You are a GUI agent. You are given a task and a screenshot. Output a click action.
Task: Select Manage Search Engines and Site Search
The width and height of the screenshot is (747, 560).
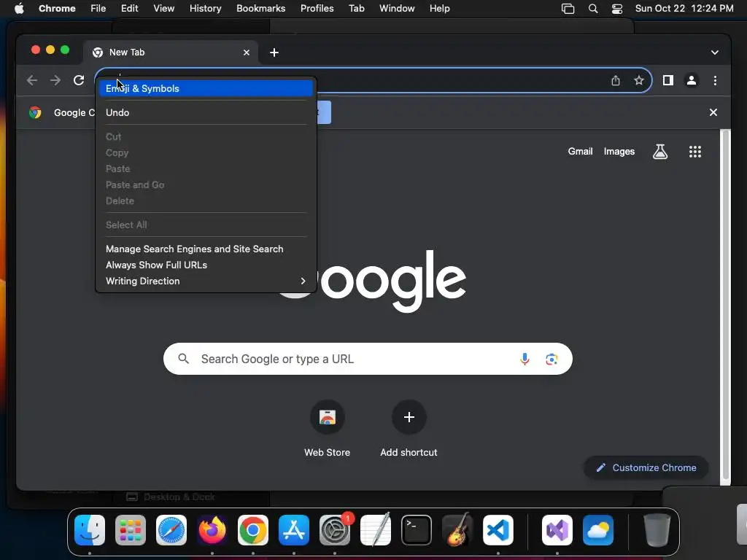tap(206, 249)
